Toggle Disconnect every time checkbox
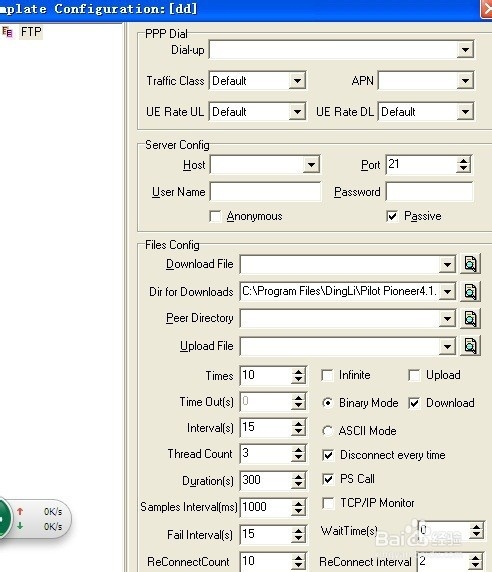 [x=328, y=455]
